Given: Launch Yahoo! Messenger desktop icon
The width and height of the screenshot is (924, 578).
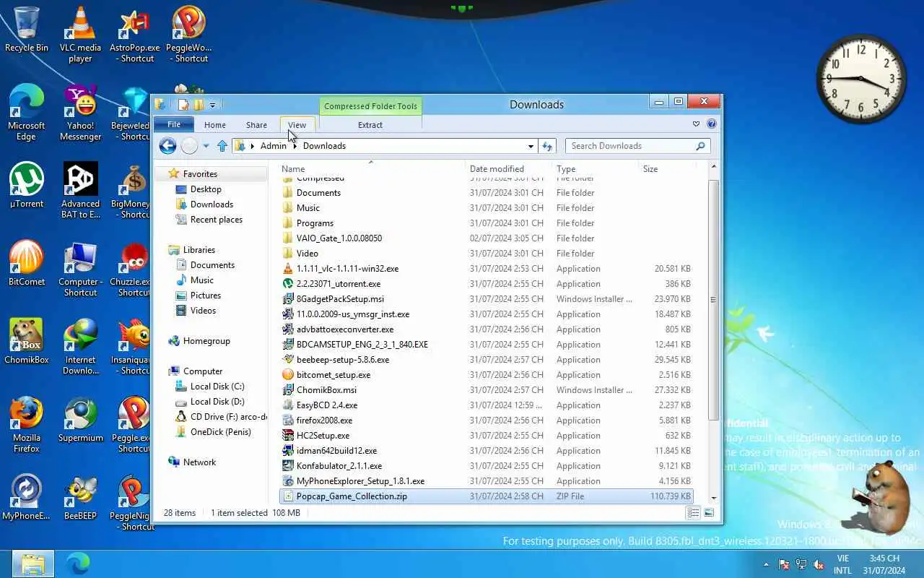Looking at the screenshot, I should [x=80, y=112].
